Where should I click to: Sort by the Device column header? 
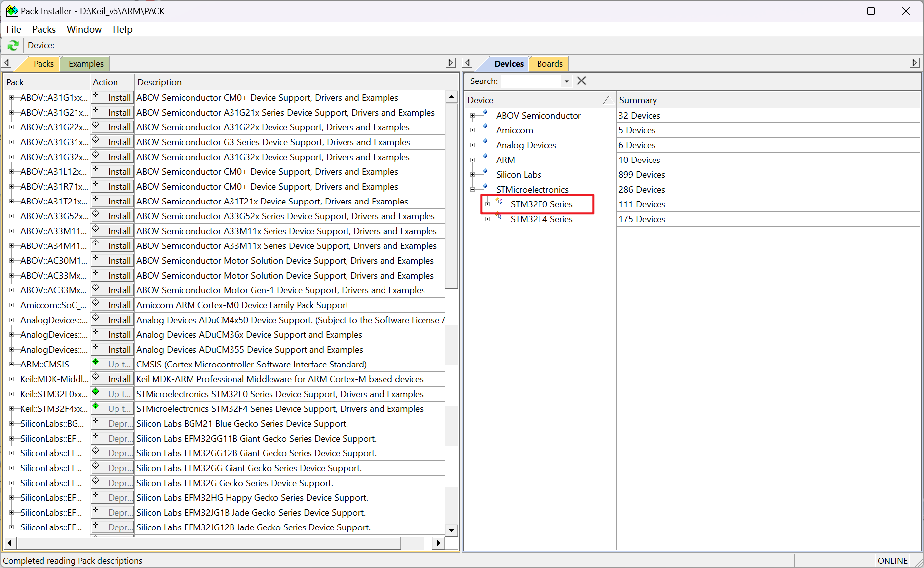(540, 100)
